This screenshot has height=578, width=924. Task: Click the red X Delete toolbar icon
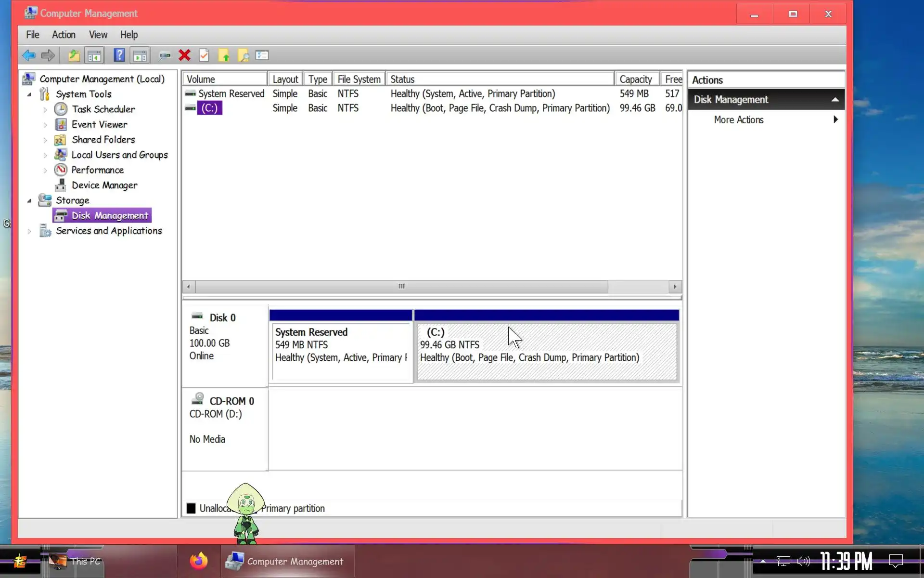184,55
